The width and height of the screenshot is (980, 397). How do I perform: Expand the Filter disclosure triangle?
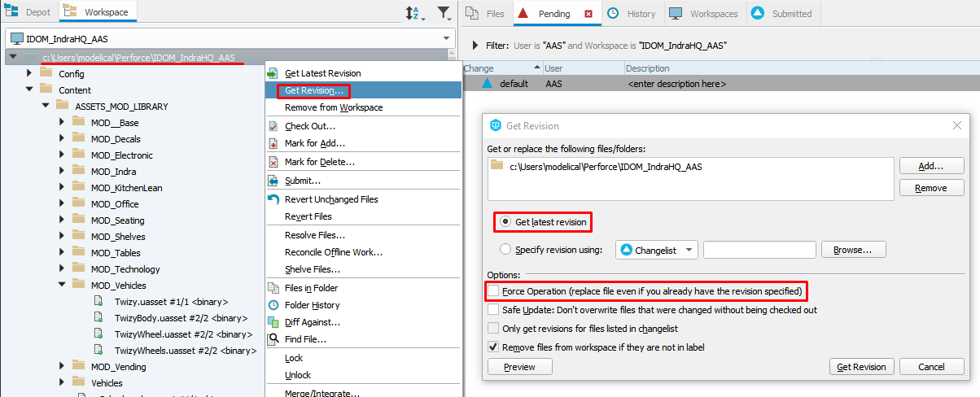(x=475, y=46)
